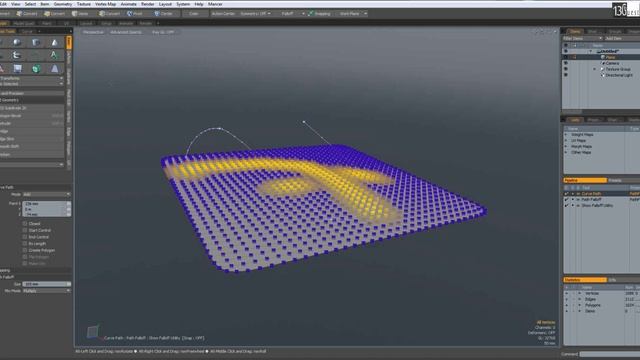Image resolution: width=640 pixels, height=360 pixels.
Task: Collapse the untitled scene tree node
Action: point(591,51)
